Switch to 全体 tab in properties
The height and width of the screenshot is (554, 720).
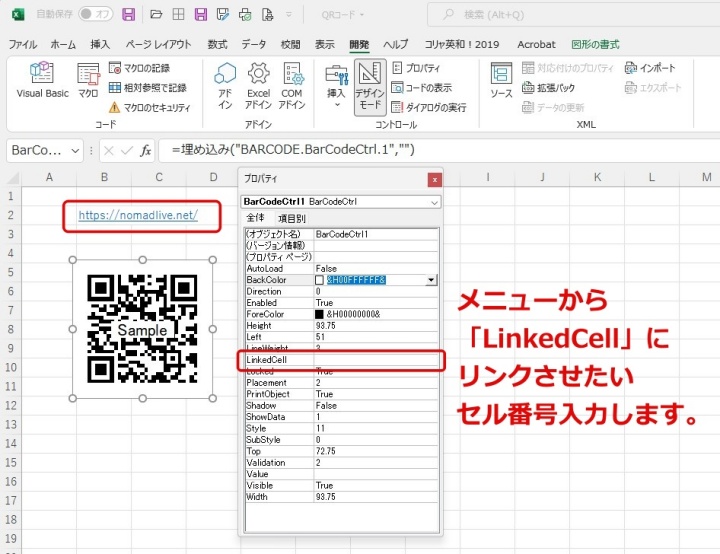(x=255, y=218)
